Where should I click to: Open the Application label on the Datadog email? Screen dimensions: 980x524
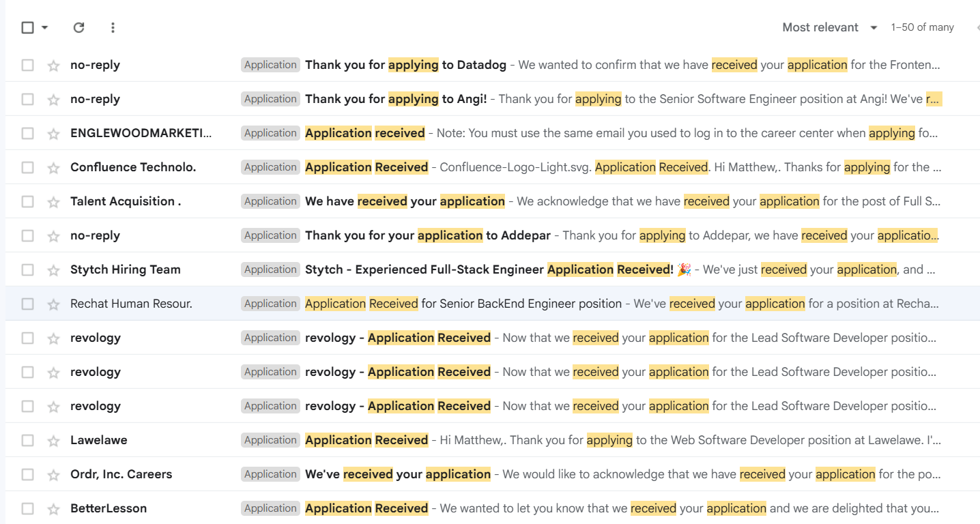pos(270,64)
